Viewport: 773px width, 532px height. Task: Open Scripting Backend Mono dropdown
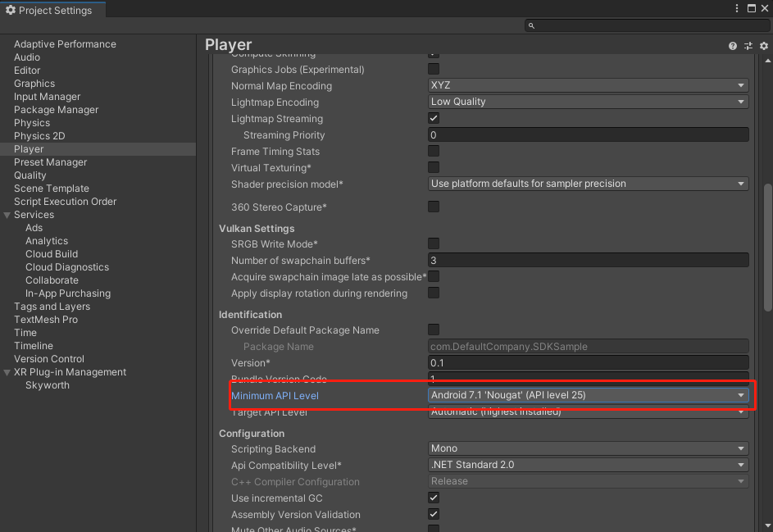coord(588,448)
